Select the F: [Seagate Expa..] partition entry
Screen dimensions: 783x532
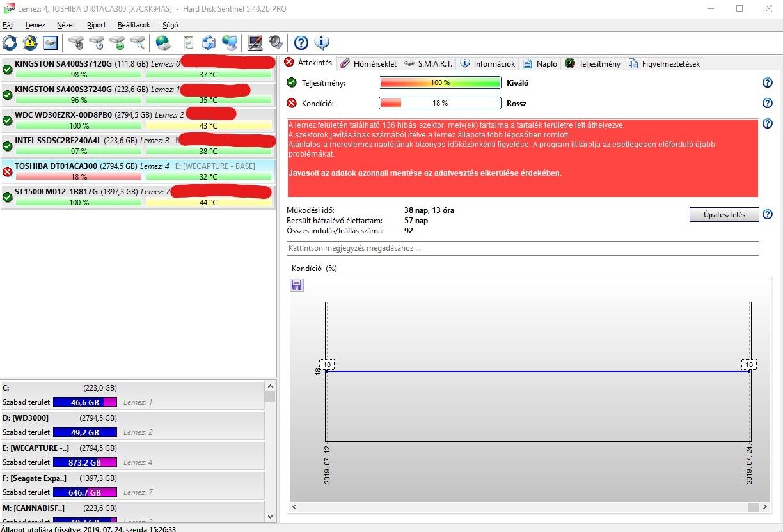click(132, 485)
